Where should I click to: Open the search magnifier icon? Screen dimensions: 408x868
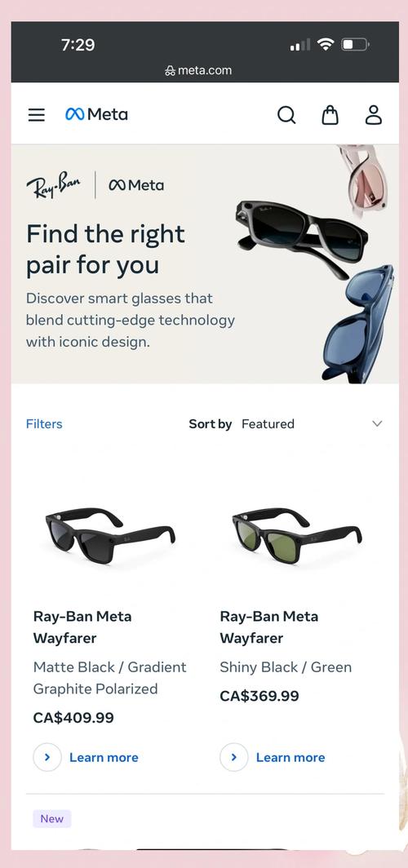click(286, 115)
